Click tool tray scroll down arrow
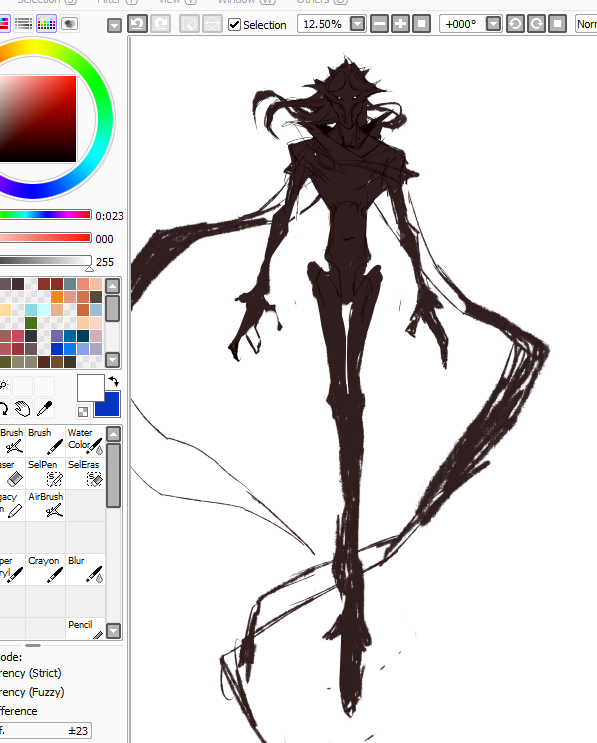Screen dimensions: 597x743 (x=113, y=631)
